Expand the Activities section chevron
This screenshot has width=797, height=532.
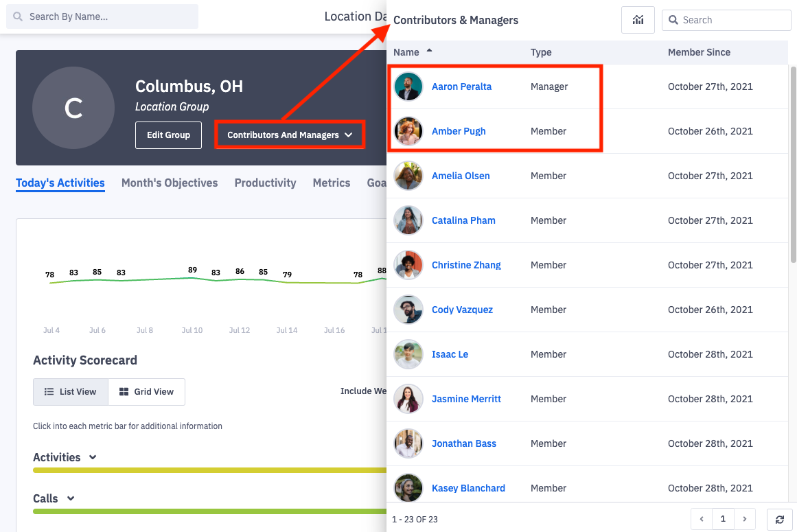point(93,457)
